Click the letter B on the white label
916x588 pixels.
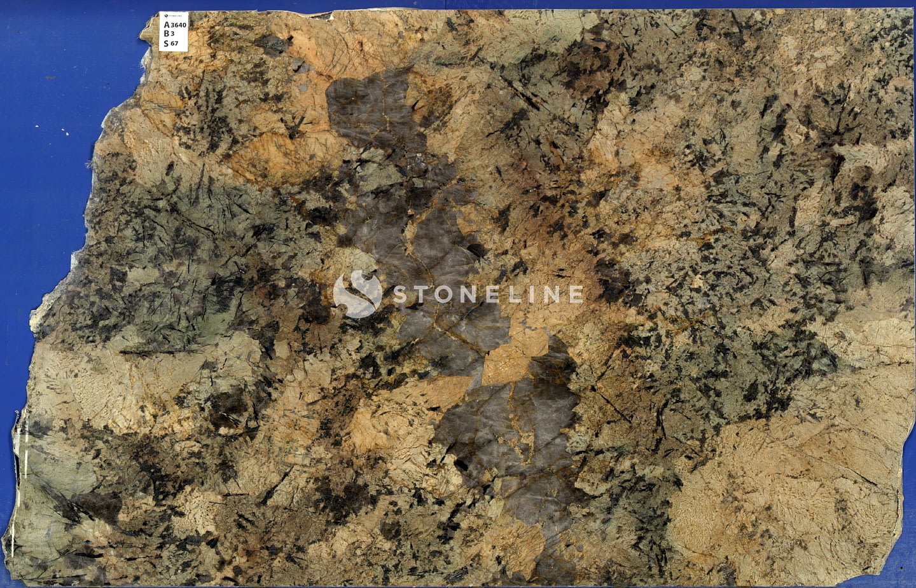tap(167, 34)
